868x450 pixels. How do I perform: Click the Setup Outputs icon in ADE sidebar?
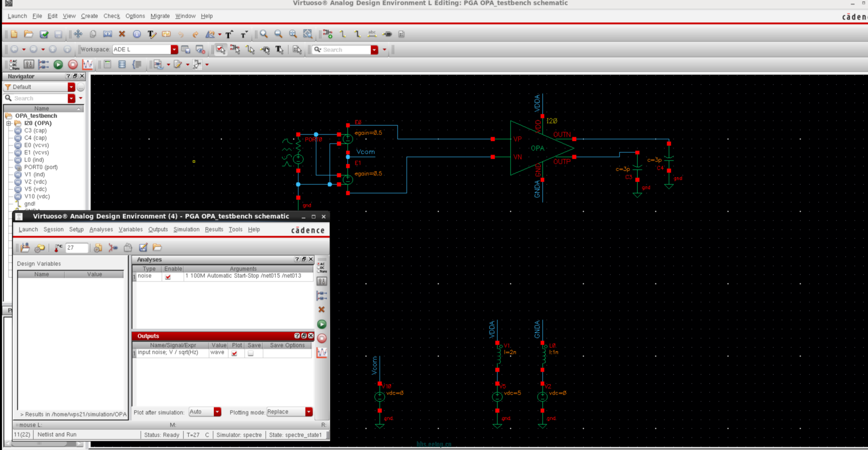click(322, 295)
